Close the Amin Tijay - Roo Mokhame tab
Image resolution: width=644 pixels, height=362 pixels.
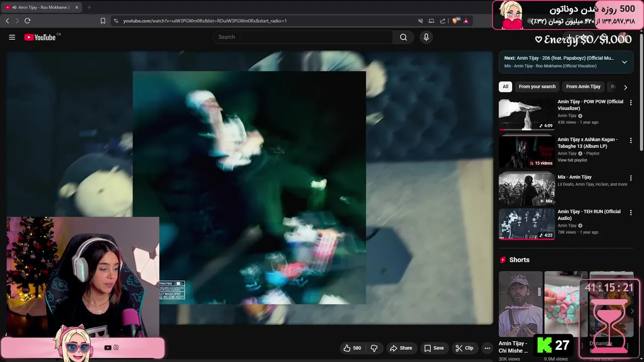(76, 7)
